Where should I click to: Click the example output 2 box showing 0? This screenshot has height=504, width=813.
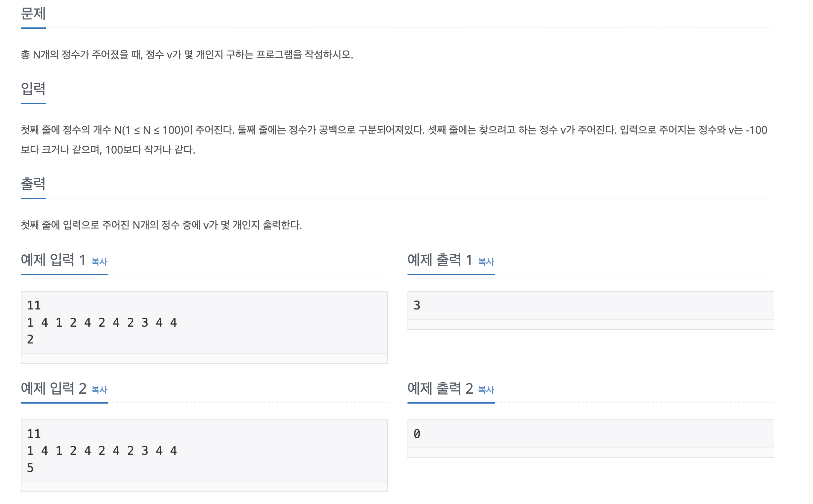point(591,434)
